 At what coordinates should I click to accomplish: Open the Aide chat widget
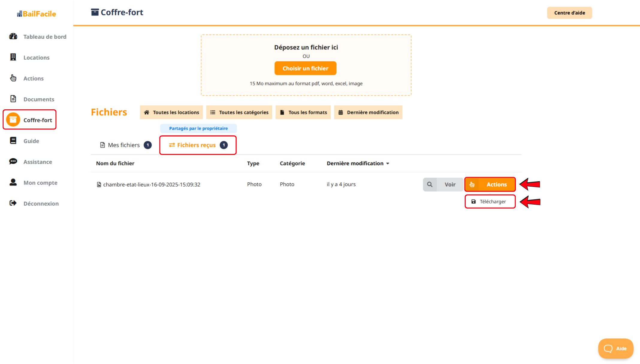(x=615, y=348)
